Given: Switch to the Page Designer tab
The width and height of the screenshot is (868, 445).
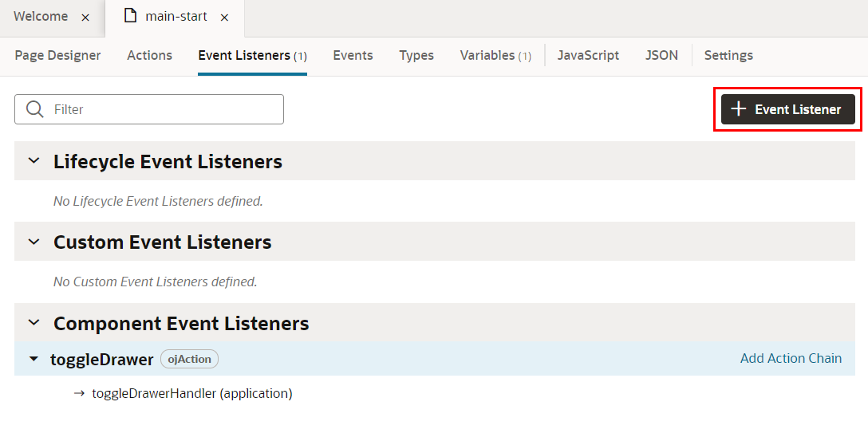Looking at the screenshot, I should click(57, 55).
